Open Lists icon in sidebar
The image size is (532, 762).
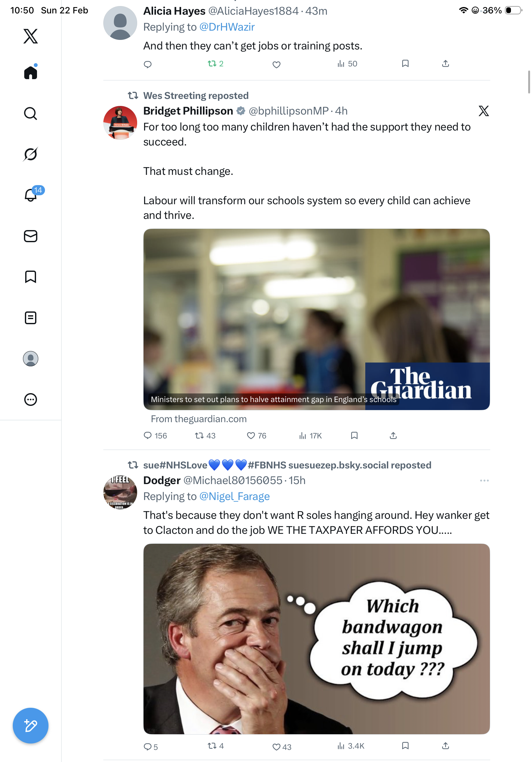[x=31, y=317]
